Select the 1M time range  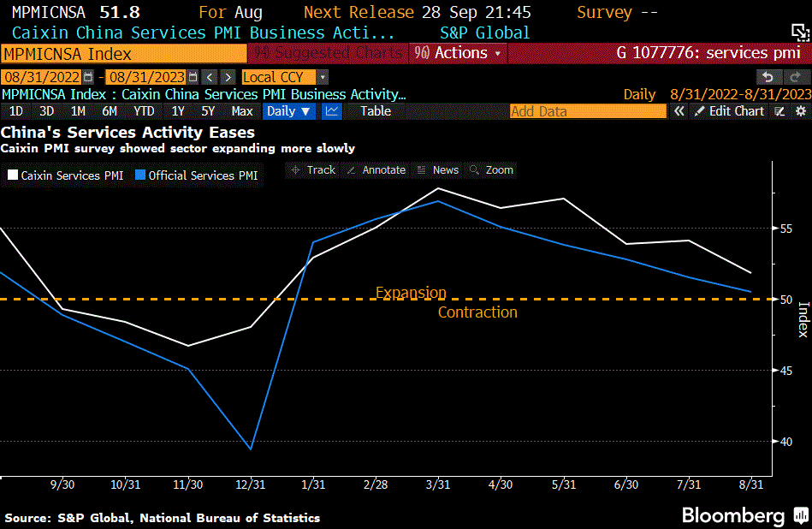click(78, 111)
